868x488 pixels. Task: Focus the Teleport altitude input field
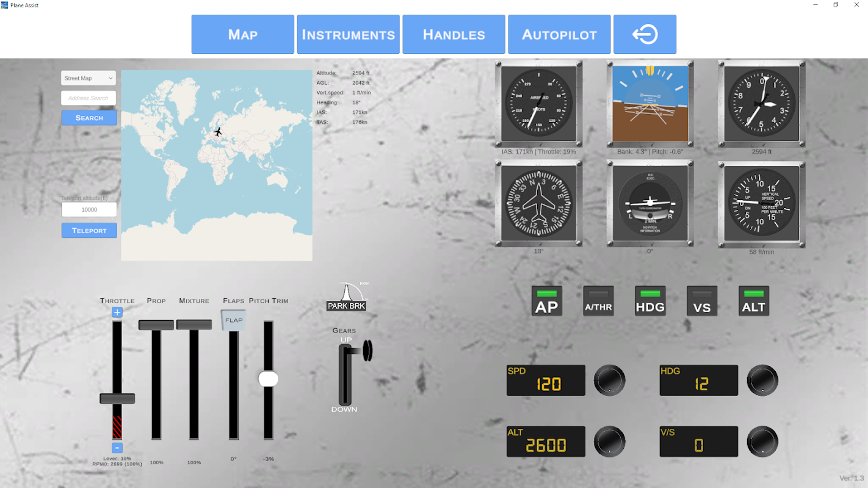point(89,209)
